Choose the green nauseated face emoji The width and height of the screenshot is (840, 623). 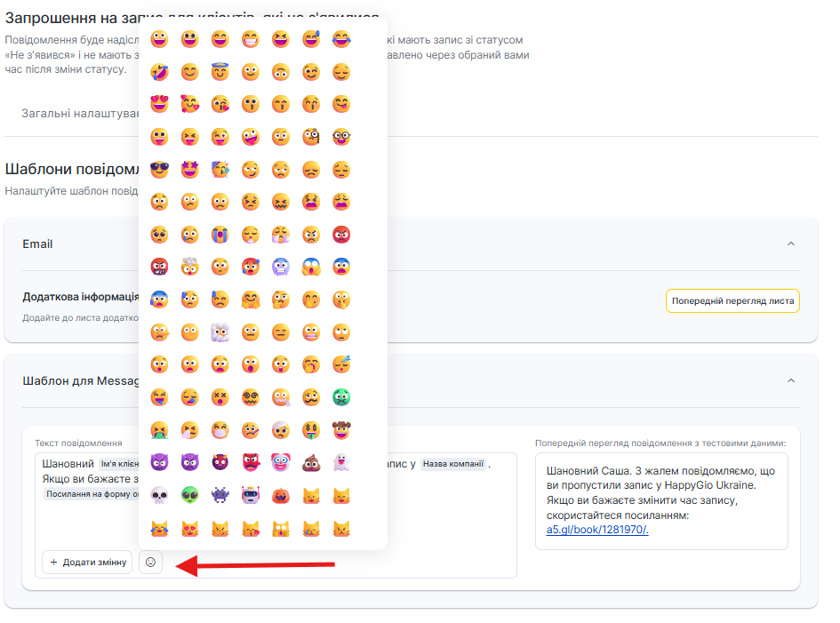(x=341, y=397)
